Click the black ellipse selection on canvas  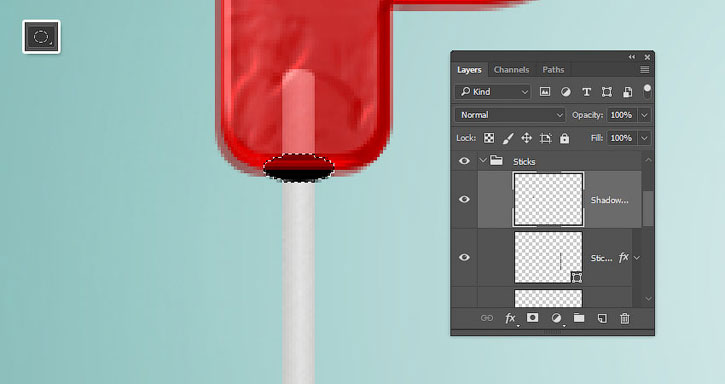(299, 168)
